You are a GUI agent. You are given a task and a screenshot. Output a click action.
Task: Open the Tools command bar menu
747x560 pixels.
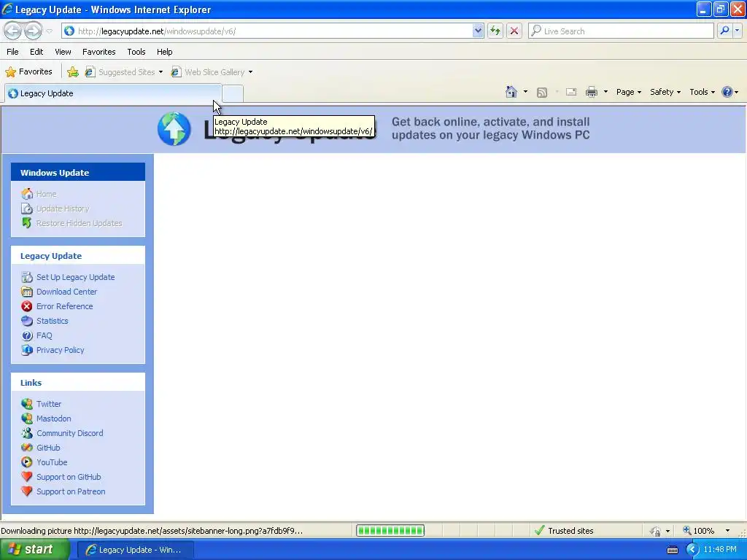click(x=702, y=92)
